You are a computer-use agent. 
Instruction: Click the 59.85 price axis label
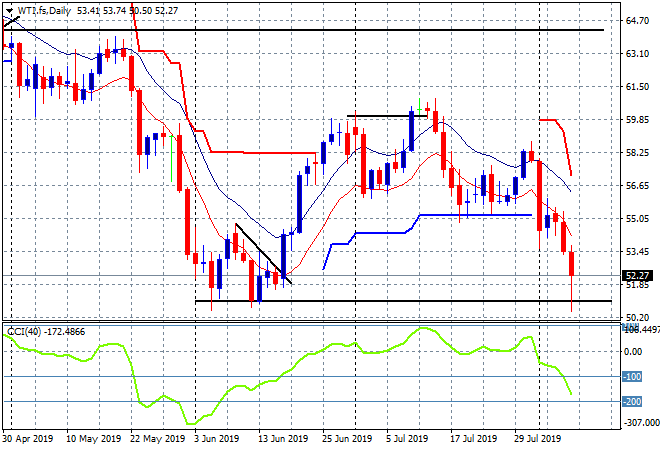[x=637, y=120]
